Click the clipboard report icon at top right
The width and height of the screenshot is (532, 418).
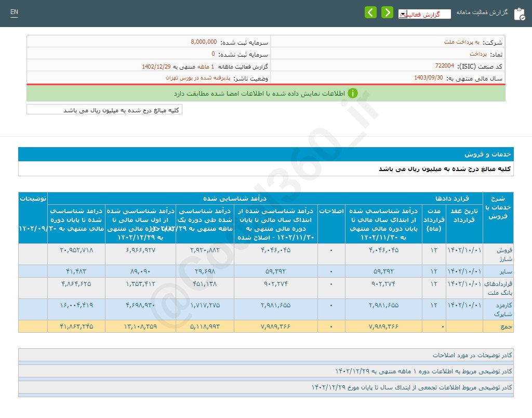tap(520, 14)
